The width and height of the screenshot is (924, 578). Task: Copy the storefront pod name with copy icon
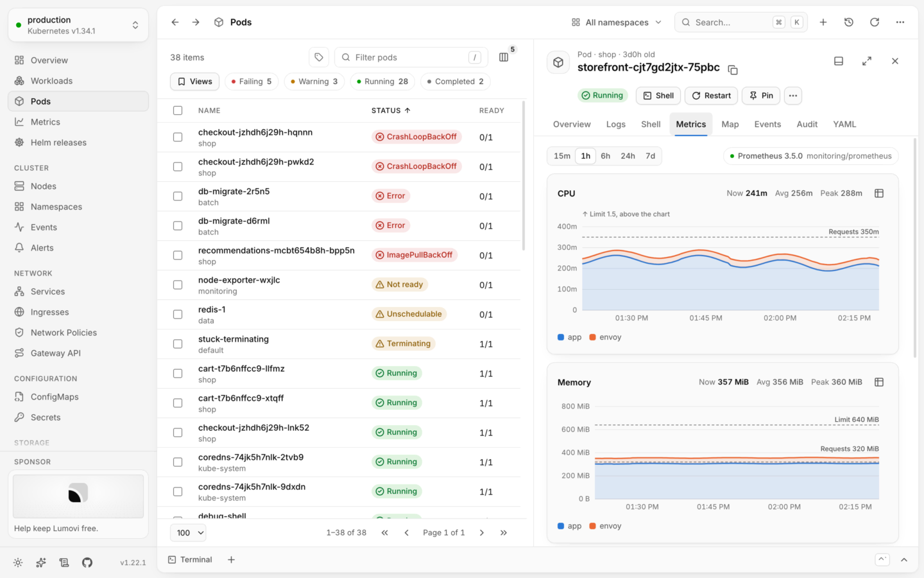coord(733,69)
